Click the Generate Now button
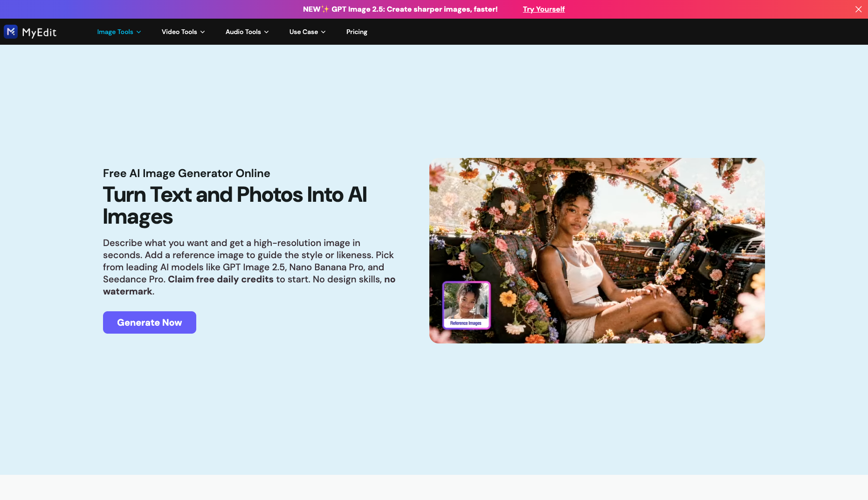This screenshot has width=868, height=500. click(150, 322)
